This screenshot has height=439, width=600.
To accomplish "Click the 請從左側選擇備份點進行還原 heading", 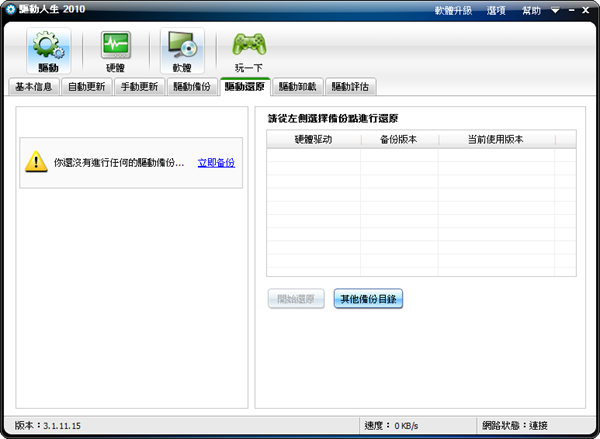I will click(333, 119).
